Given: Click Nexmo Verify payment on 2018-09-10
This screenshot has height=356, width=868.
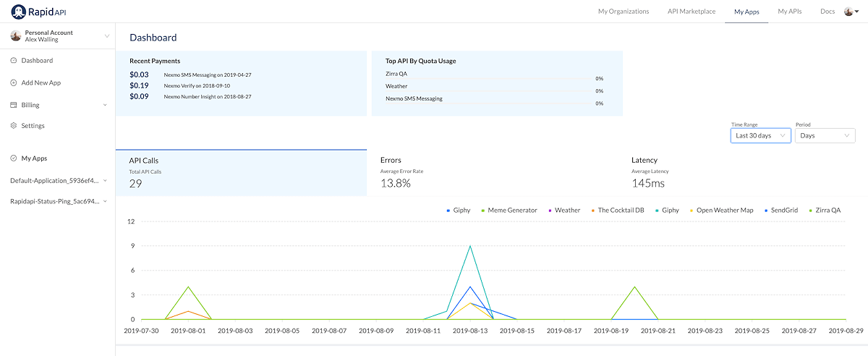Looking at the screenshot, I should (197, 85).
